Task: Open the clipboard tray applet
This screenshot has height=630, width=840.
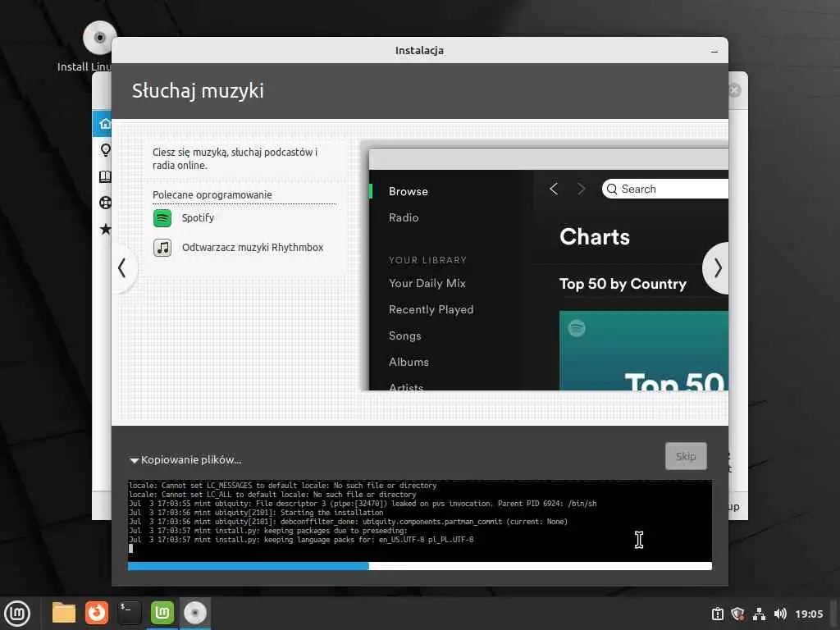Action: coord(717,614)
